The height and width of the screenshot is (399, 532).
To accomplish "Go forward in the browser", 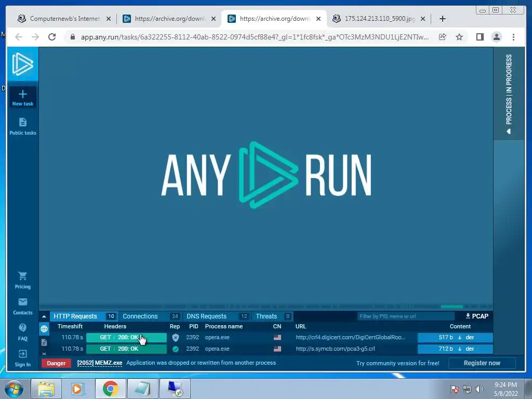I will (35, 37).
